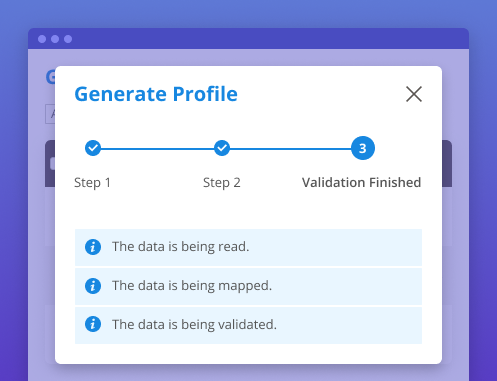Select the 'The data is being read' message

coord(248,247)
